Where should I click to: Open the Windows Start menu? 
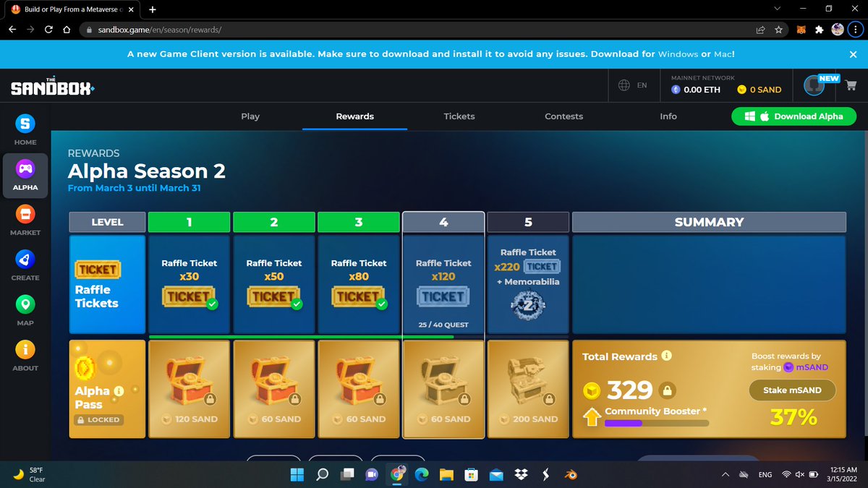tap(297, 474)
